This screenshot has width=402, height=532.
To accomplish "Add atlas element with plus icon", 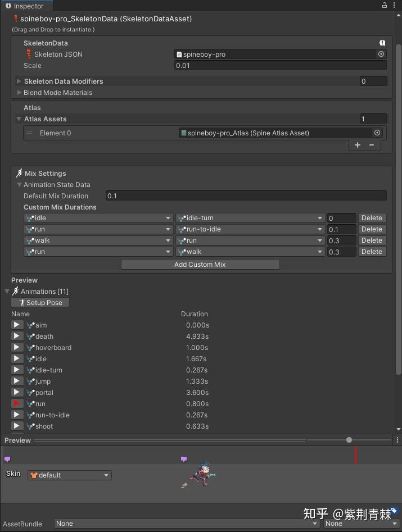I will [x=358, y=145].
